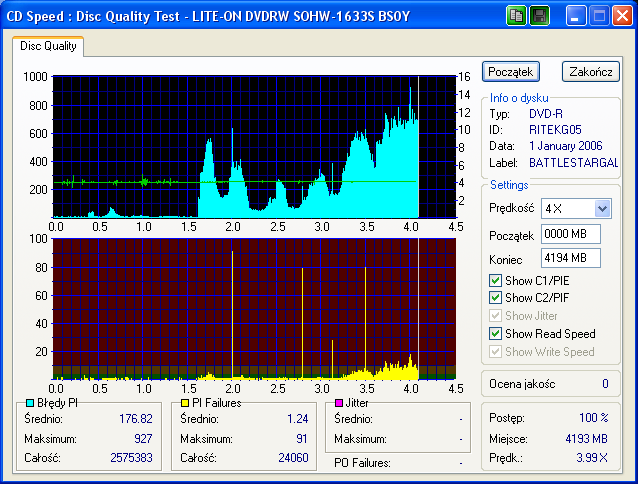Click the PO Failures label
This screenshot has height=484, width=638.
tap(362, 463)
